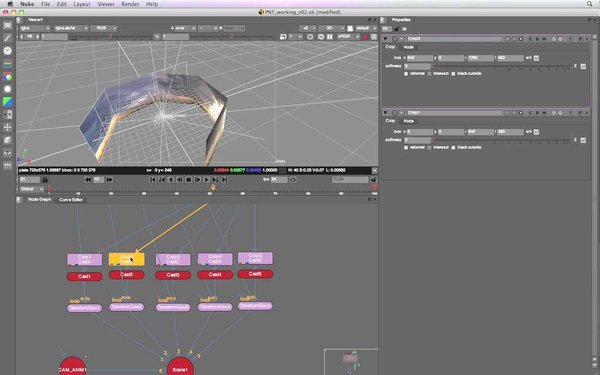Toggle black outside checkbox in Crop1 panel
The image size is (600, 375).
point(453,147)
